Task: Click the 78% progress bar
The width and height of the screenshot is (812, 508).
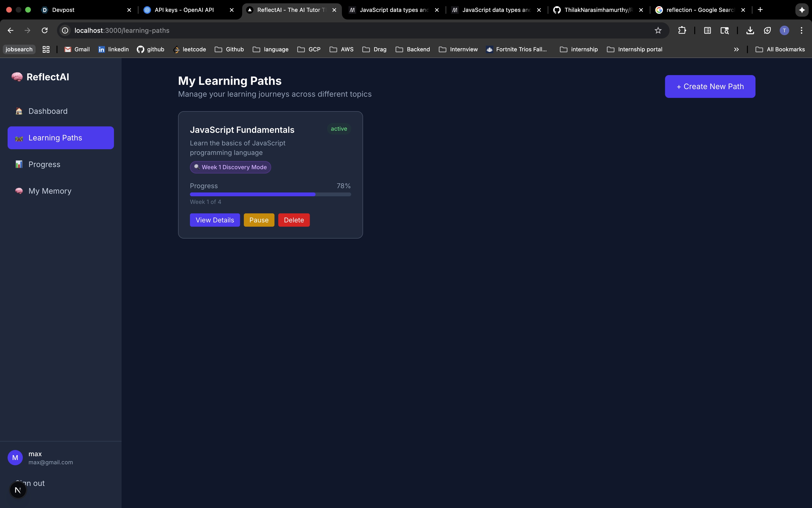Action: pyautogui.click(x=270, y=194)
